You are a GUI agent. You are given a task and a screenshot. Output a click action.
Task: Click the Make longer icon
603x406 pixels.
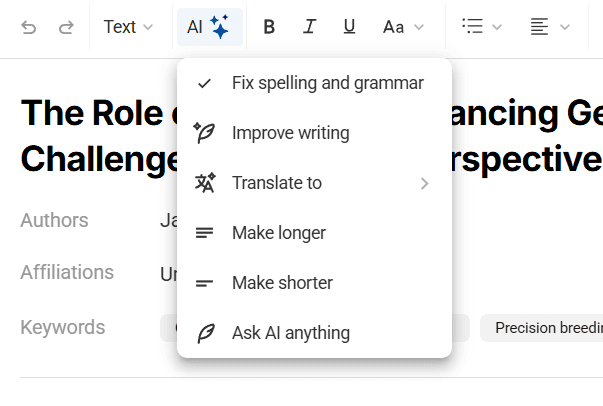coord(205,233)
